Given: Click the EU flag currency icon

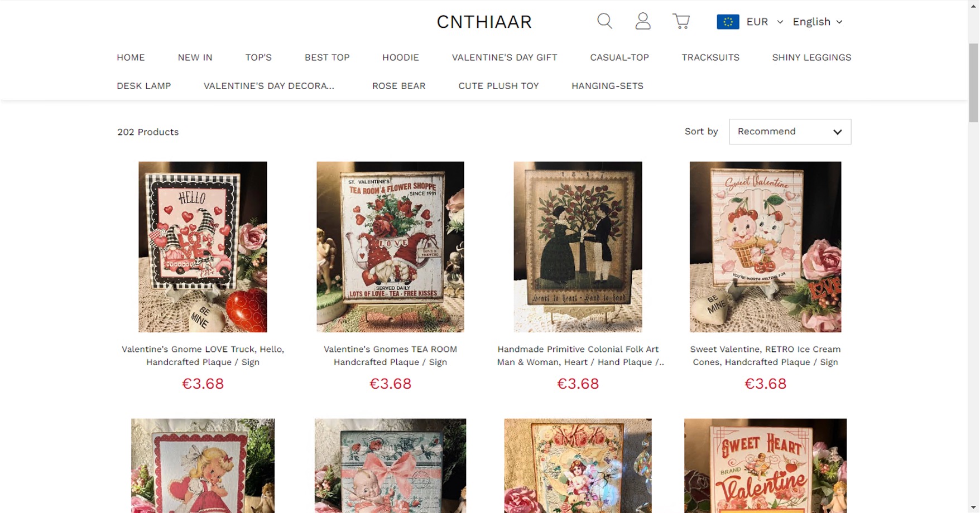Looking at the screenshot, I should (x=728, y=22).
